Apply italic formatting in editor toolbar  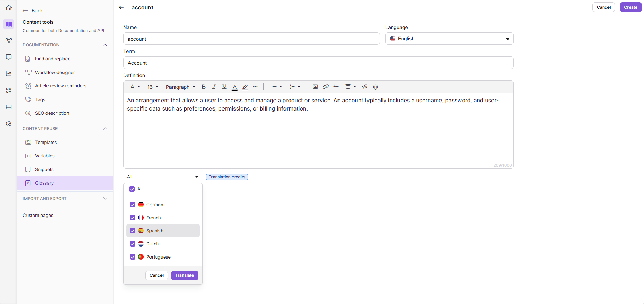pyautogui.click(x=214, y=87)
